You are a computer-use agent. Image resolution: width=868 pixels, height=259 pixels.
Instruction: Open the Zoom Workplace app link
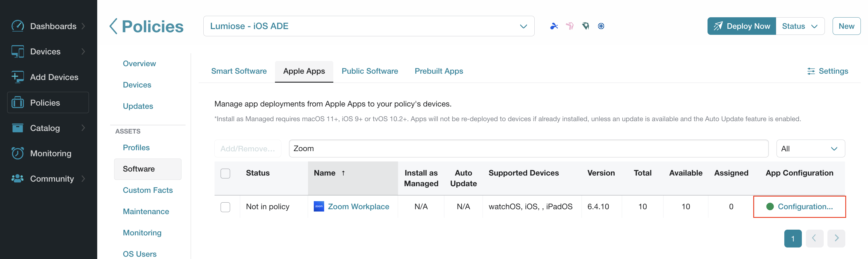click(x=358, y=206)
